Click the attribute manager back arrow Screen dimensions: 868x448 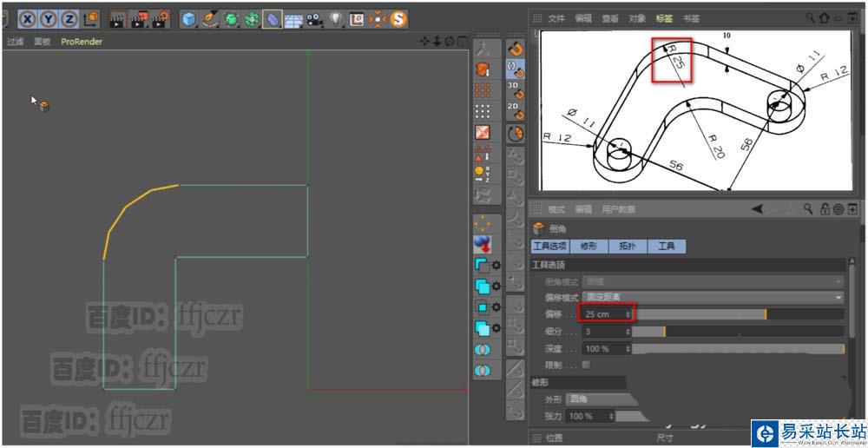[x=757, y=208]
